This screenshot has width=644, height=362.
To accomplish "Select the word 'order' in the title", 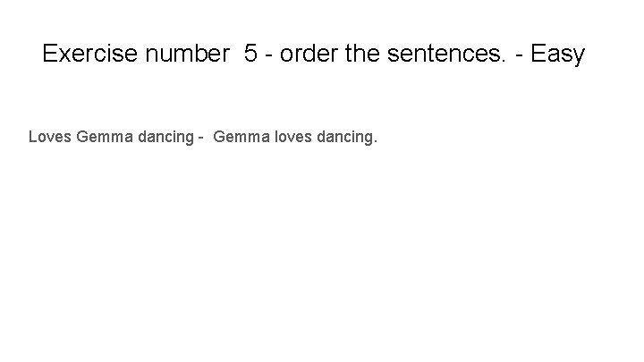I will [309, 54].
